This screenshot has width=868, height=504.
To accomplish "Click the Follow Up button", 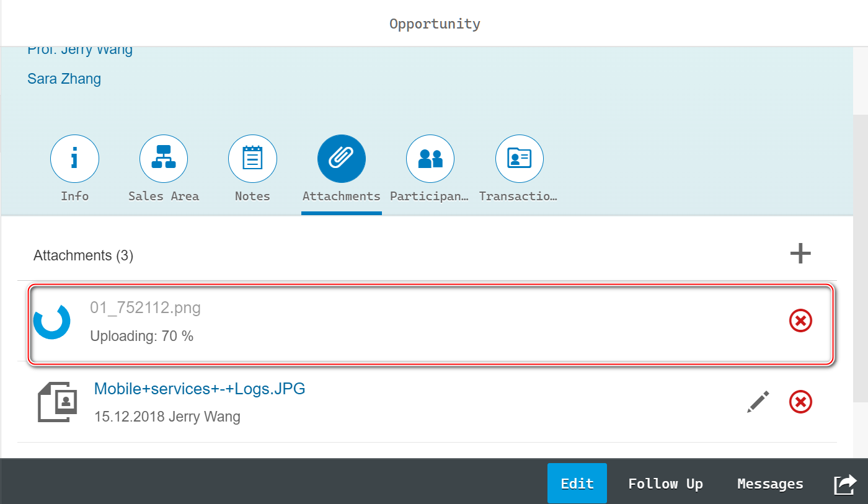I will 665,484.
